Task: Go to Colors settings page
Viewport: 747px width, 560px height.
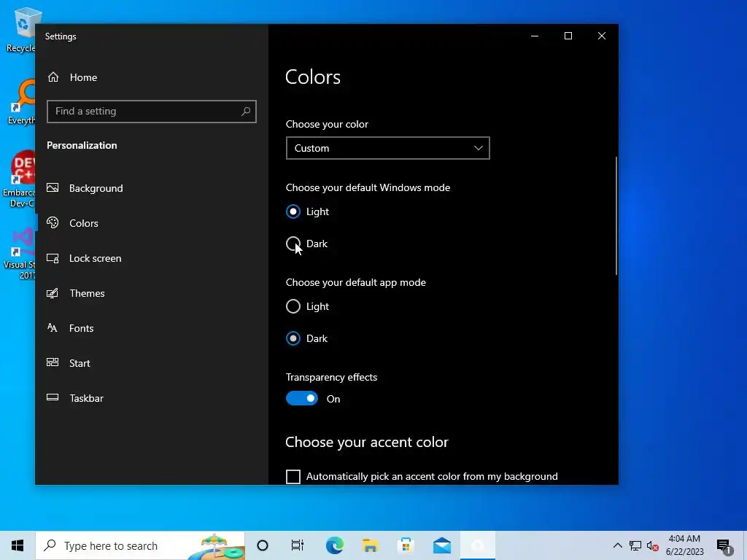Action: pos(84,223)
